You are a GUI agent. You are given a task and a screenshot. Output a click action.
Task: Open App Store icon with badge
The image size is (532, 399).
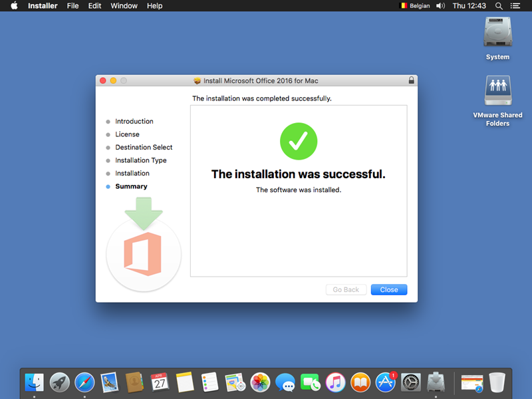click(x=386, y=382)
